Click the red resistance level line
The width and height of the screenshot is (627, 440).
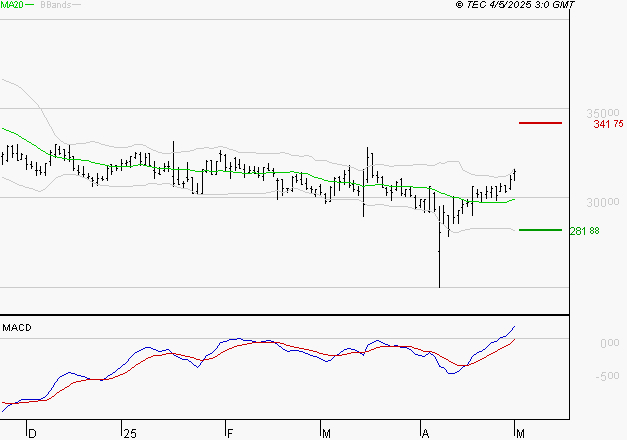coord(540,123)
